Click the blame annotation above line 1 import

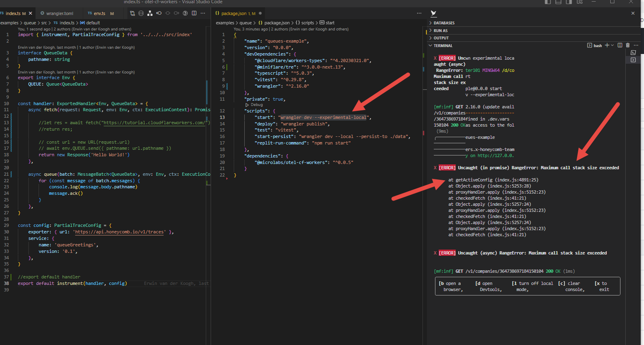click(x=75, y=29)
